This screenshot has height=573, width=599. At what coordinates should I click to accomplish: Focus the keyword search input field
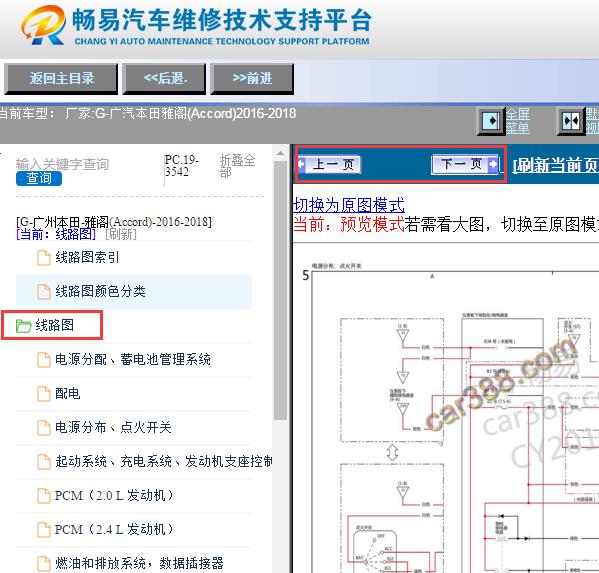pos(62,164)
